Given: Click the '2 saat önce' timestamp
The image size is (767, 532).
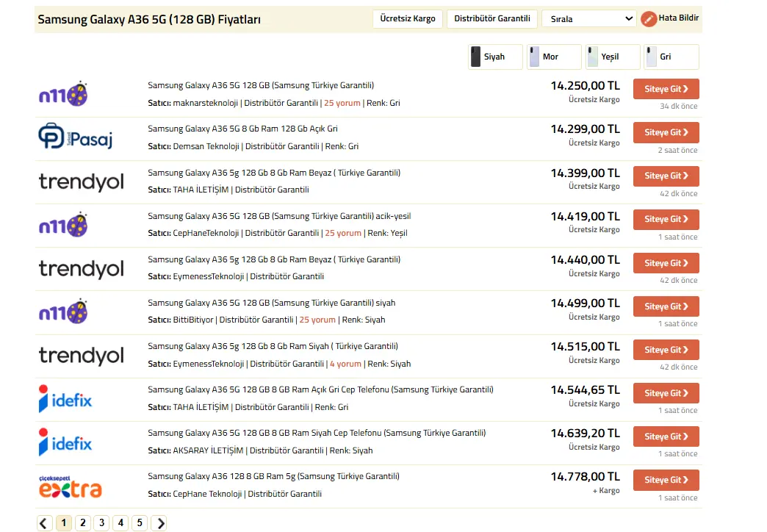Looking at the screenshot, I should click(677, 150).
